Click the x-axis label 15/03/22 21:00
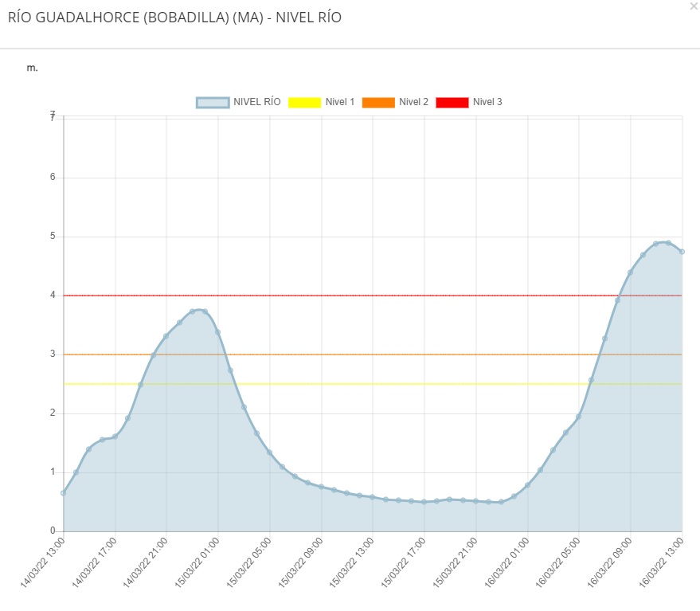This screenshot has width=700, height=611. [x=455, y=562]
